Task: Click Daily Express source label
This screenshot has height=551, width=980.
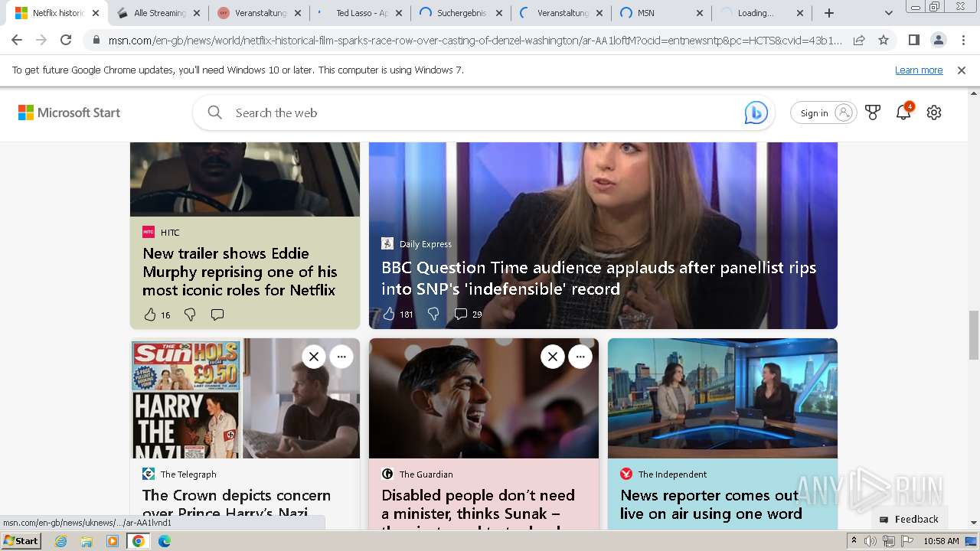Action: [426, 243]
